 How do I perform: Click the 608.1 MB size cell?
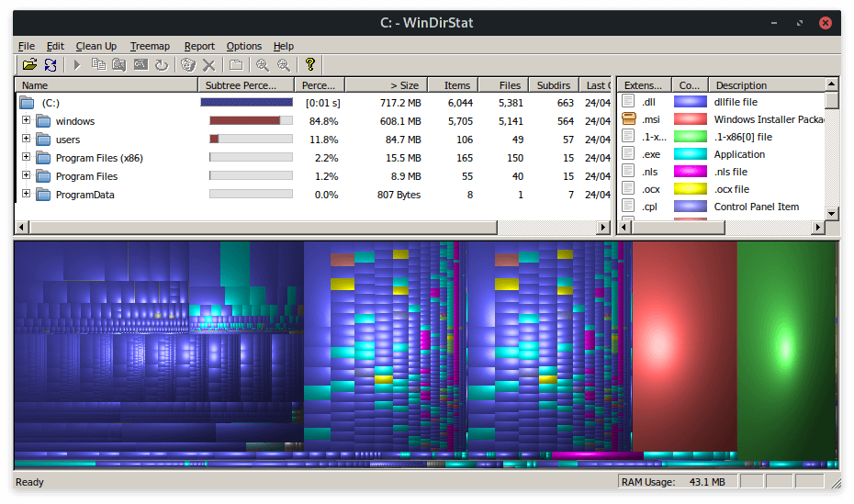[x=400, y=121]
